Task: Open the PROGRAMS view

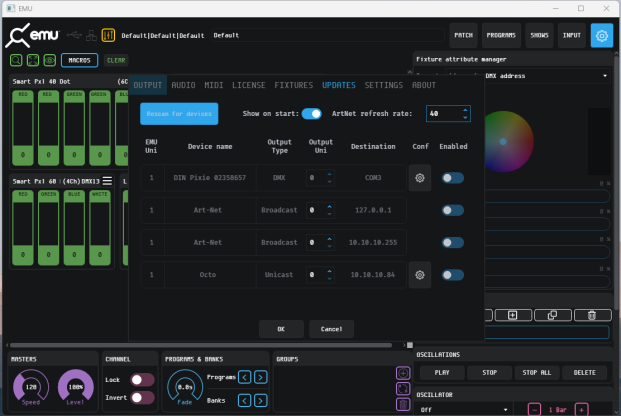Action: coord(501,35)
